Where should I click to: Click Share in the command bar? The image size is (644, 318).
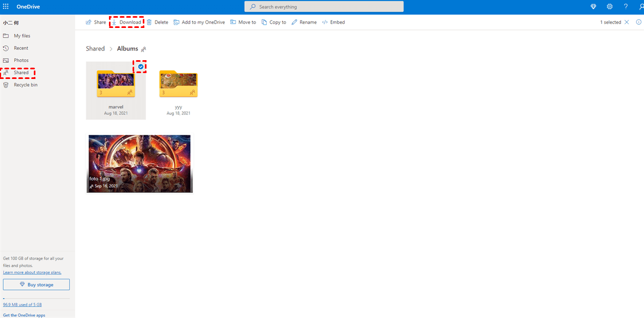96,22
